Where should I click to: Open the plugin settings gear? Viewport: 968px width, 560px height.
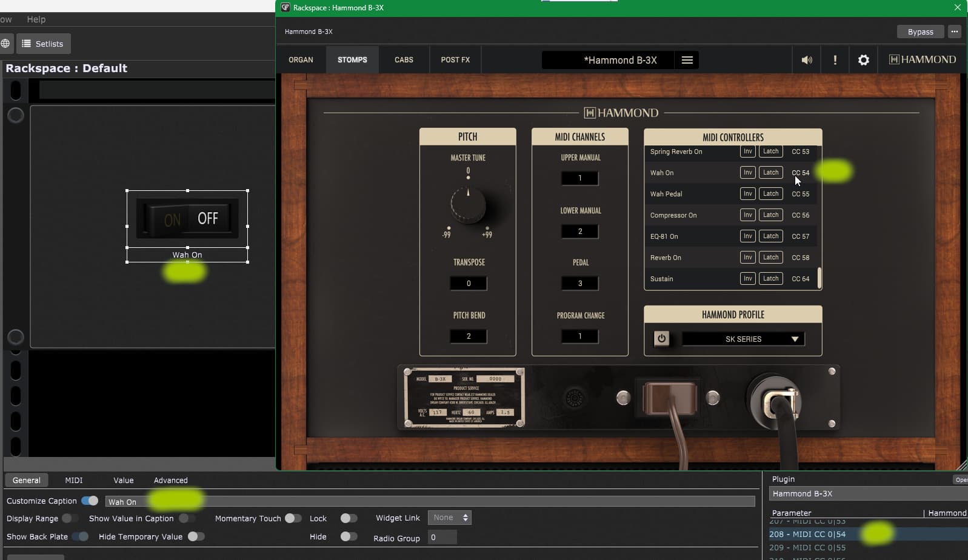pyautogui.click(x=864, y=60)
